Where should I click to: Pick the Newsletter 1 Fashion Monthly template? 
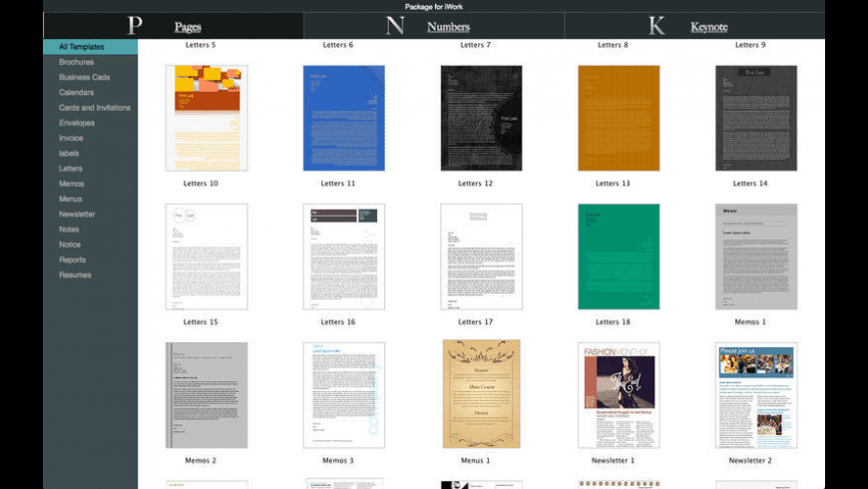pyautogui.click(x=619, y=395)
